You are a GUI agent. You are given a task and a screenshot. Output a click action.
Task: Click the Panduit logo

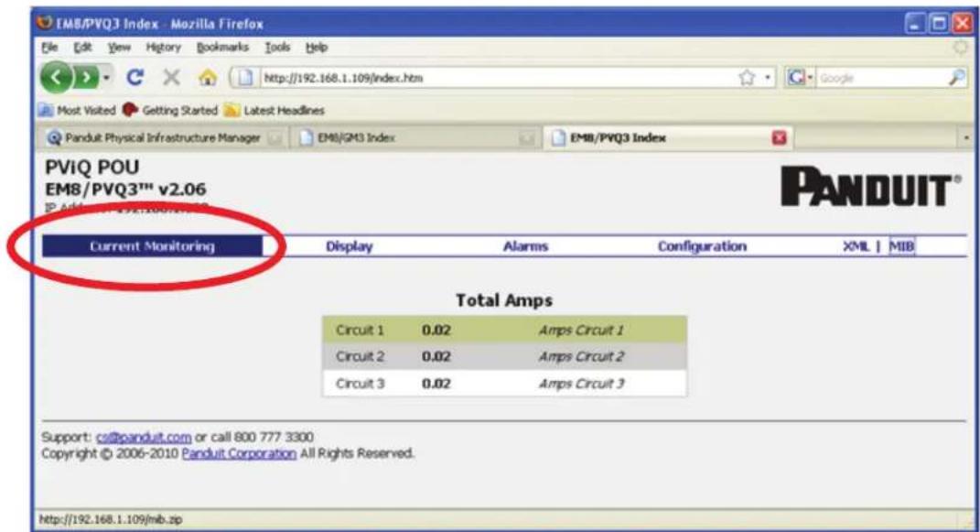[870, 186]
